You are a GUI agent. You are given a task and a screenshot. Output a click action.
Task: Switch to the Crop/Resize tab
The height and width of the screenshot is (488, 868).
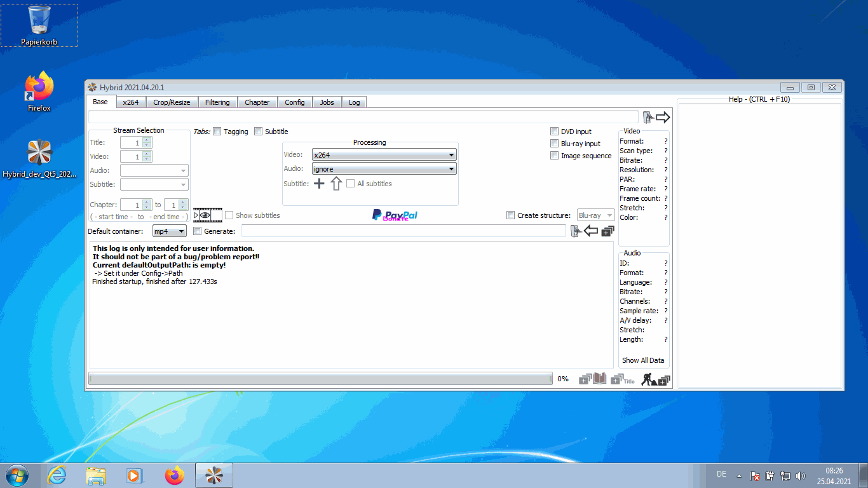[172, 102]
